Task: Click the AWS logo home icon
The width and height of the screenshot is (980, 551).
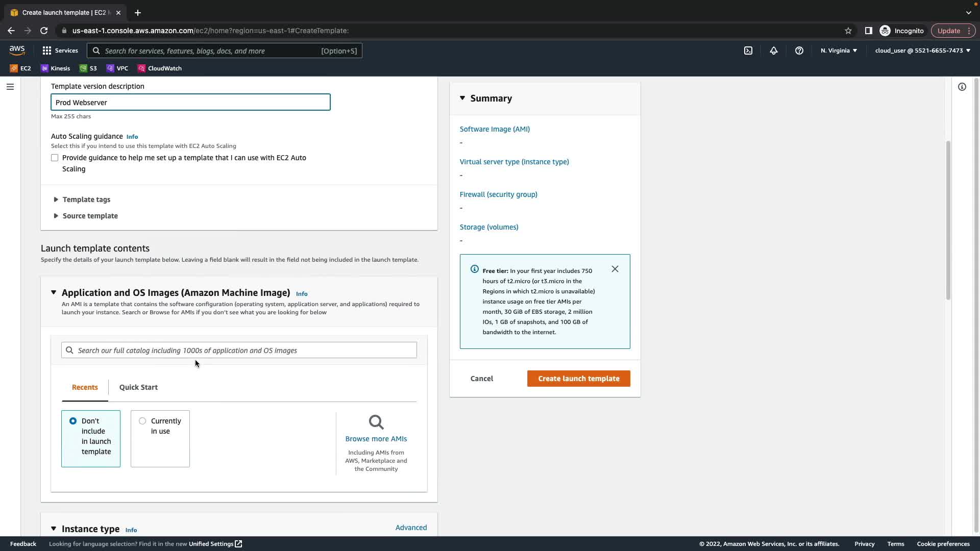Action: tap(17, 50)
